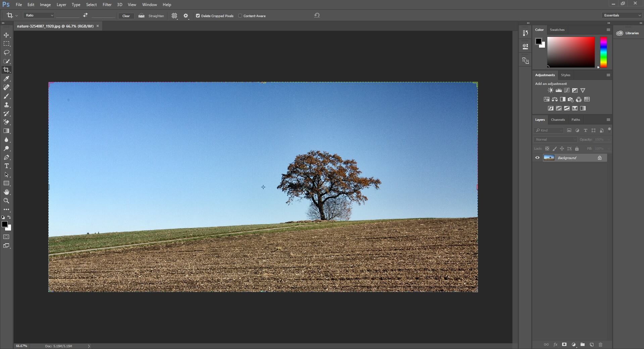
Task: Select the Move tool
Action: pyautogui.click(x=7, y=35)
